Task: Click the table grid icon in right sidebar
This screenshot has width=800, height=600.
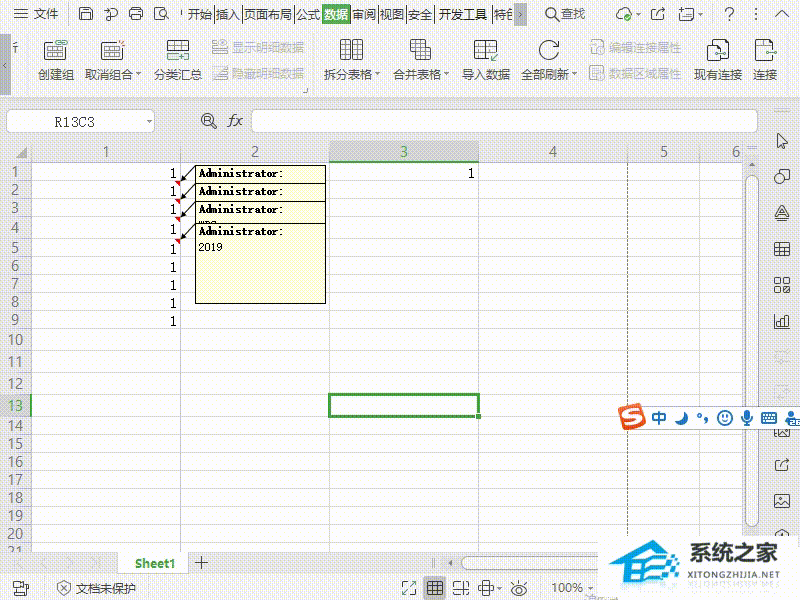Action: (x=782, y=249)
